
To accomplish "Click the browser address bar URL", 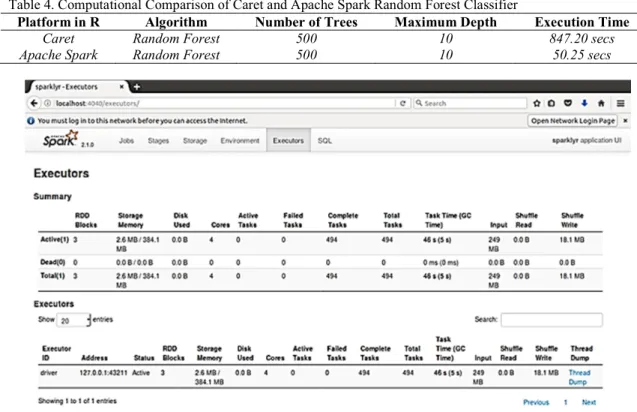I will click(98, 103).
